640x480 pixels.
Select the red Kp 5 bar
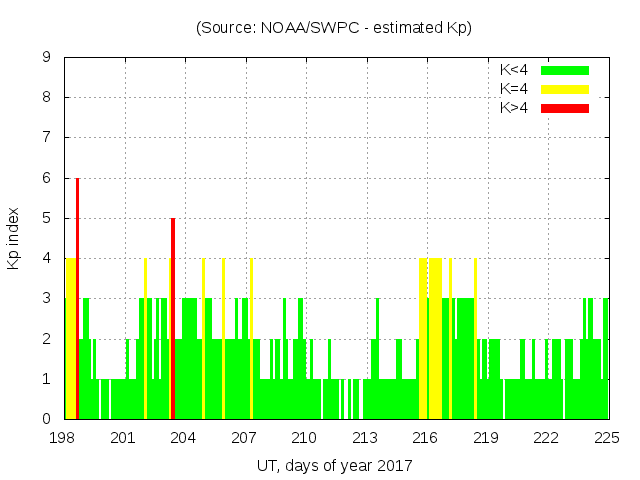173,320
